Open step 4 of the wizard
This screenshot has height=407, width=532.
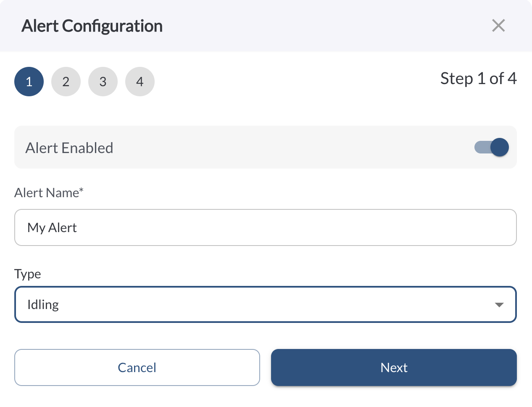pyautogui.click(x=140, y=82)
